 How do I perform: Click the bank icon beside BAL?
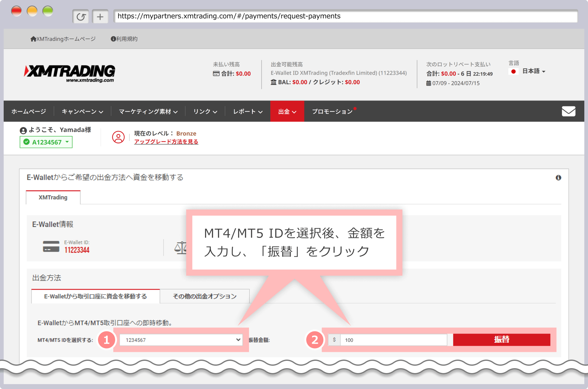pyautogui.click(x=273, y=82)
